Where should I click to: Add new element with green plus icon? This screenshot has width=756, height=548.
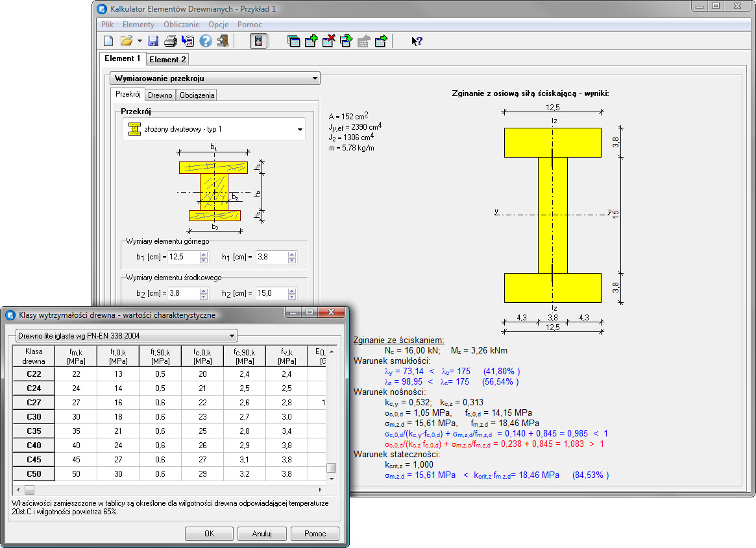(311, 41)
